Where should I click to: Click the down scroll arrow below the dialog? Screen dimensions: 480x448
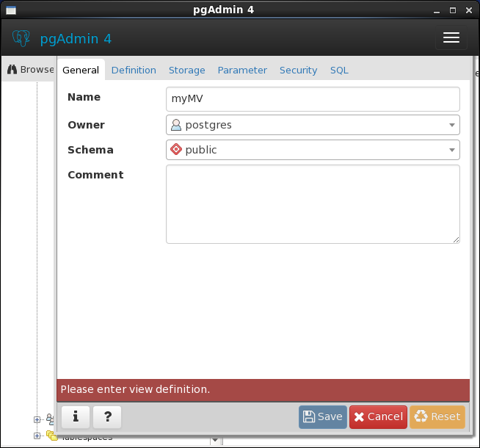pyautogui.click(x=215, y=441)
